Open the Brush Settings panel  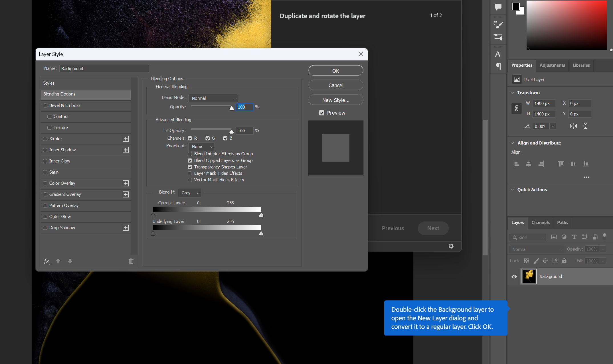[498, 37]
